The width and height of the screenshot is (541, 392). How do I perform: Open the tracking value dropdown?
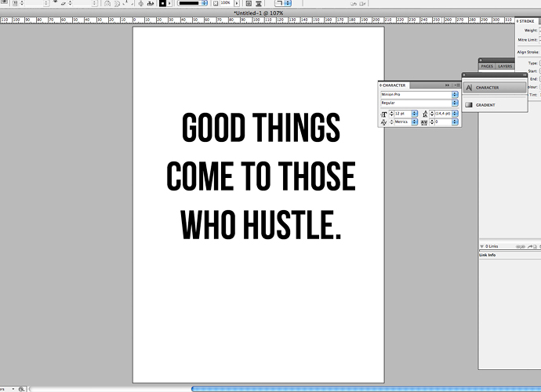[x=455, y=122]
